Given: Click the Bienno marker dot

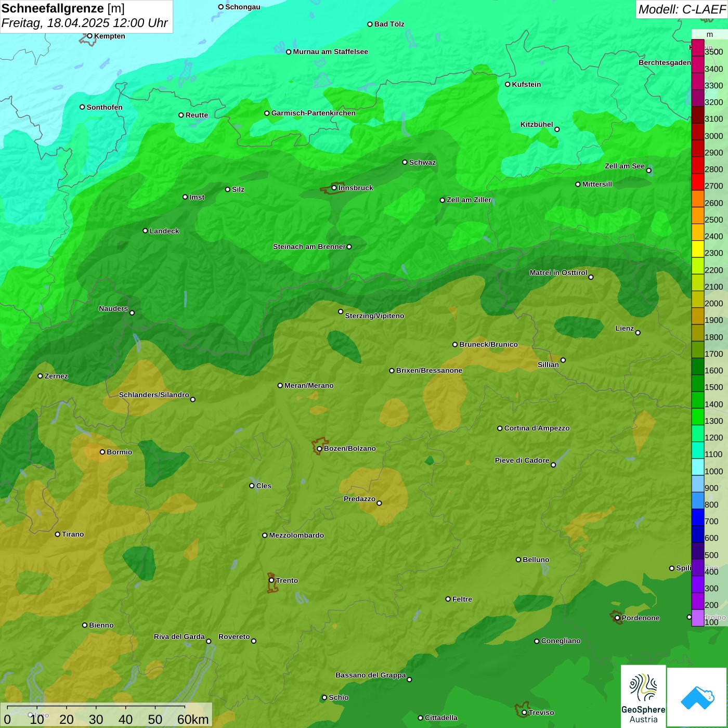Looking at the screenshot, I should [x=85, y=625].
